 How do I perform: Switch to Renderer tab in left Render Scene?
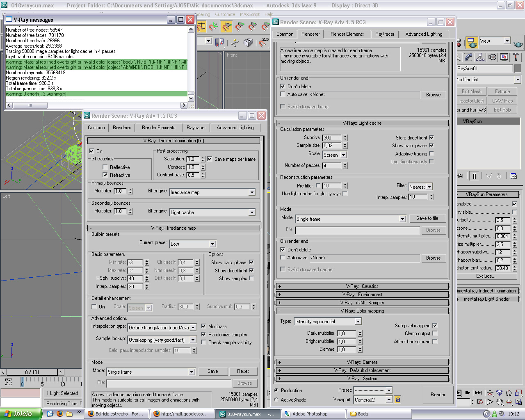pyautogui.click(x=122, y=128)
